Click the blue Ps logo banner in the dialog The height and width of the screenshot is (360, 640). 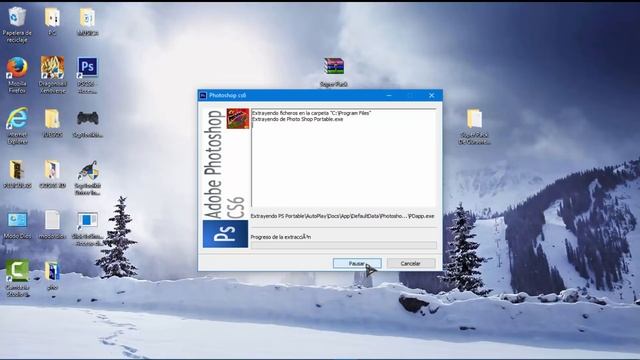[x=225, y=234]
